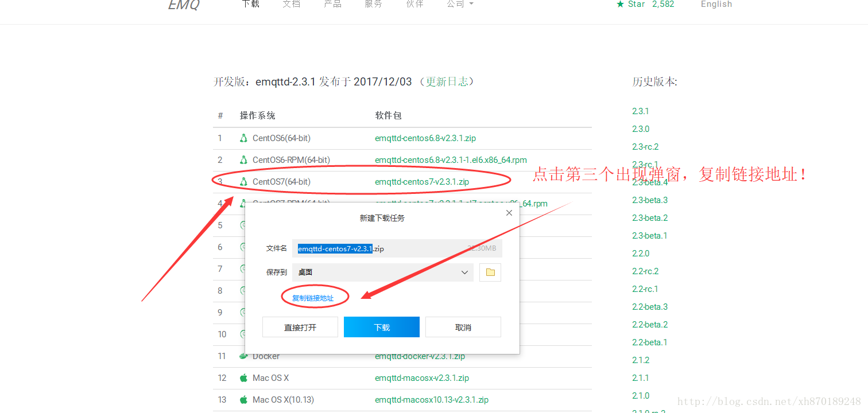
Task: Close the 新建下载任务 dialog
Action: point(509,213)
